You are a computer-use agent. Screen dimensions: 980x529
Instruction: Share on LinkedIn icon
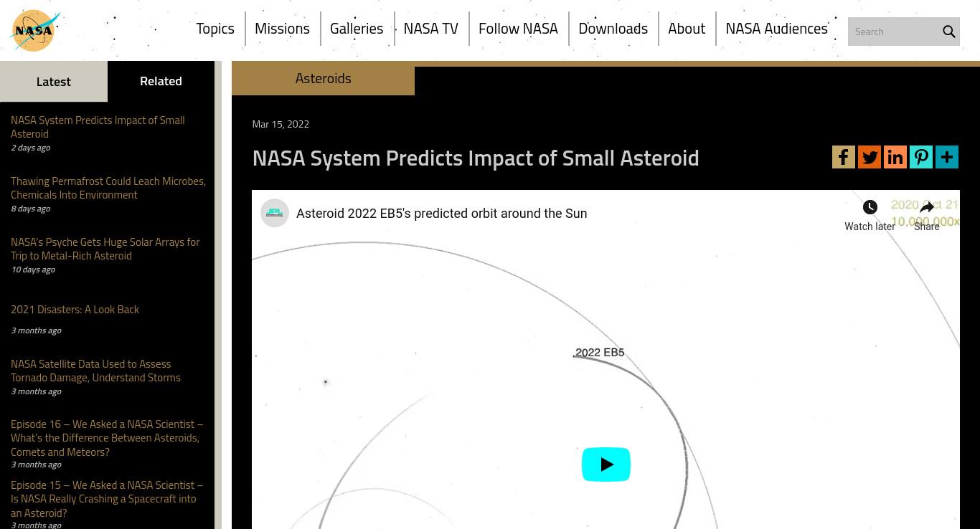pyautogui.click(x=895, y=157)
